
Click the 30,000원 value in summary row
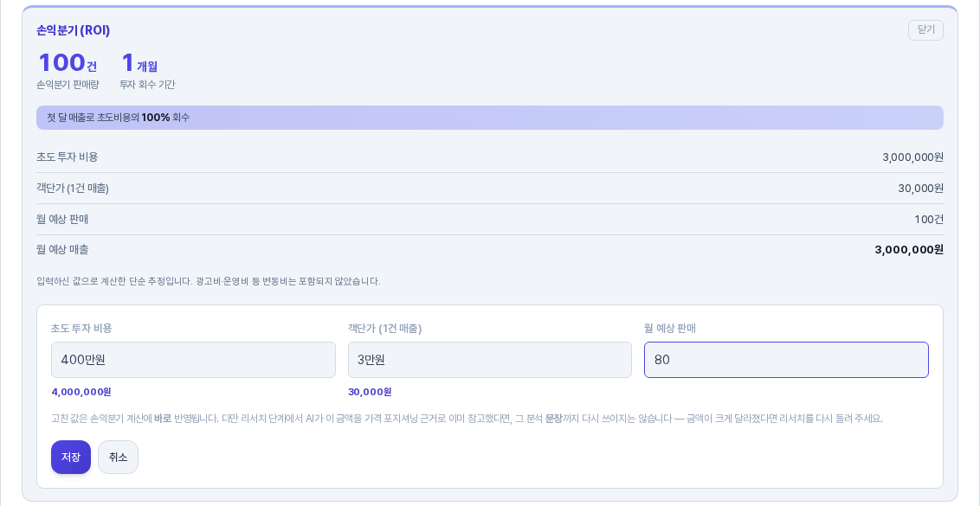click(x=920, y=189)
